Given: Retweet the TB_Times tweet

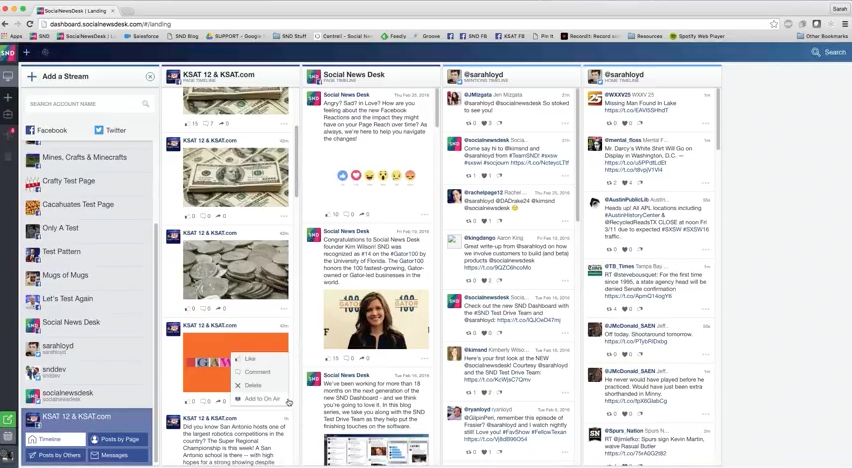Looking at the screenshot, I should [x=611, y=309].
